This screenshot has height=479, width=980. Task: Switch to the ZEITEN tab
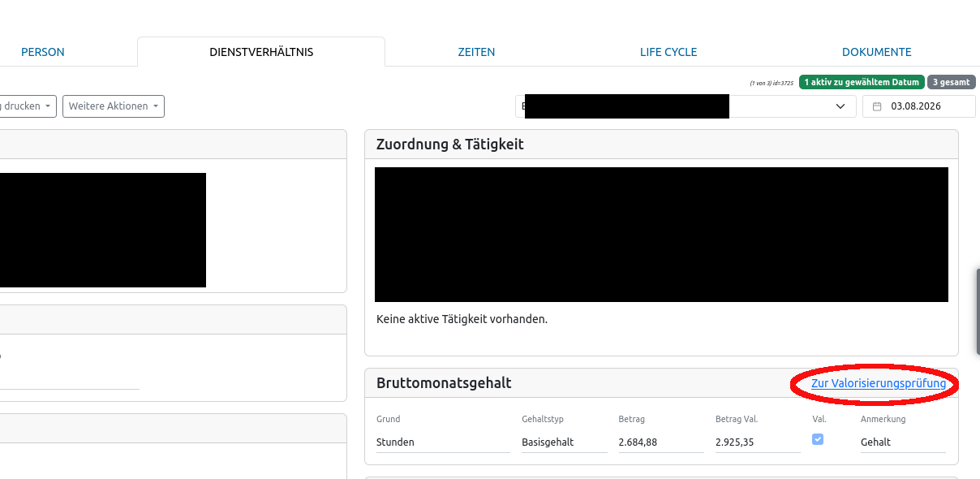[476, 52]
